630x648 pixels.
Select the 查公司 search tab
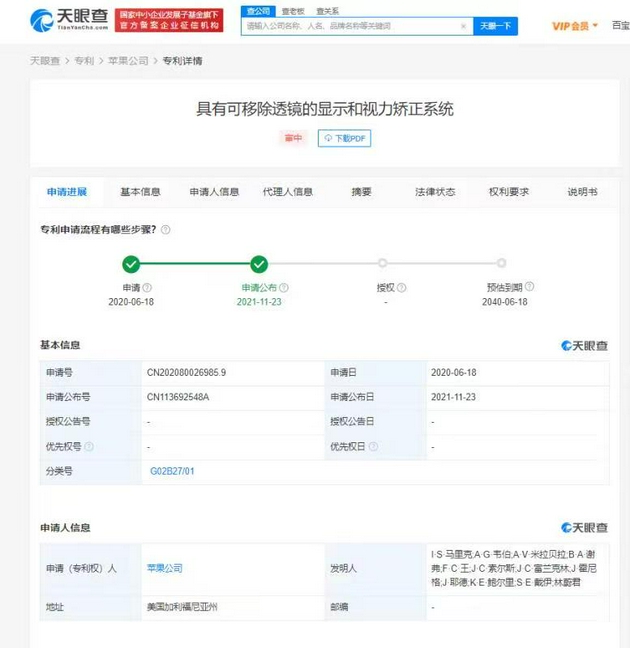click(258, 11)
